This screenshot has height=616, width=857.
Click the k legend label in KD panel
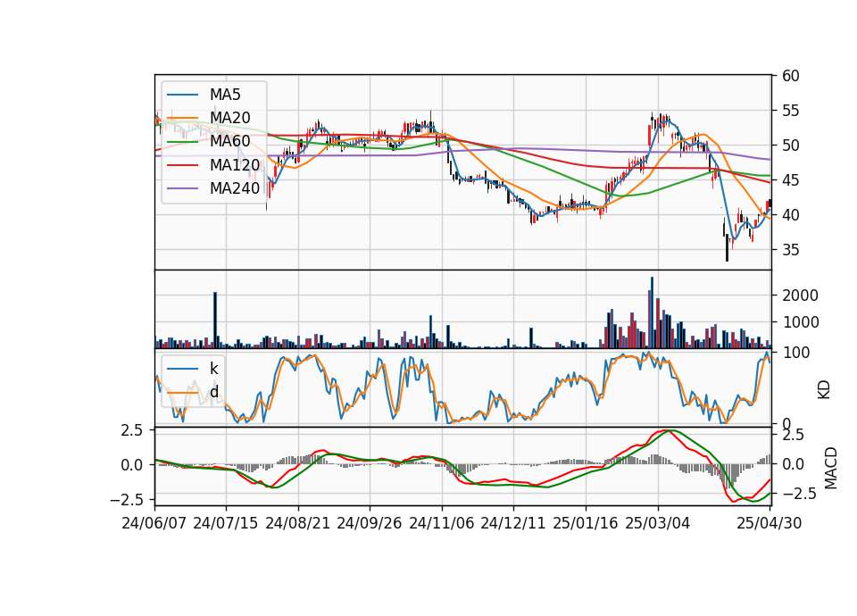(x=213, y=368)
